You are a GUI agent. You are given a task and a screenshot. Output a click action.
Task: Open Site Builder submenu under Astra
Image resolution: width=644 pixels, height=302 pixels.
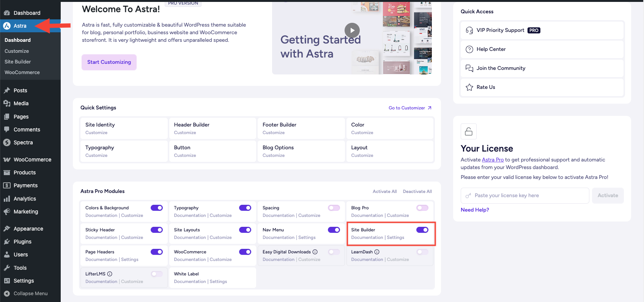click(18, 62)
